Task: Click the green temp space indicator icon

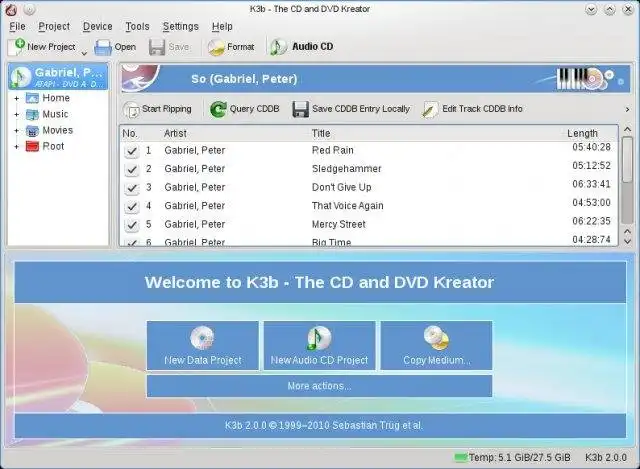Action: point(460,458)
